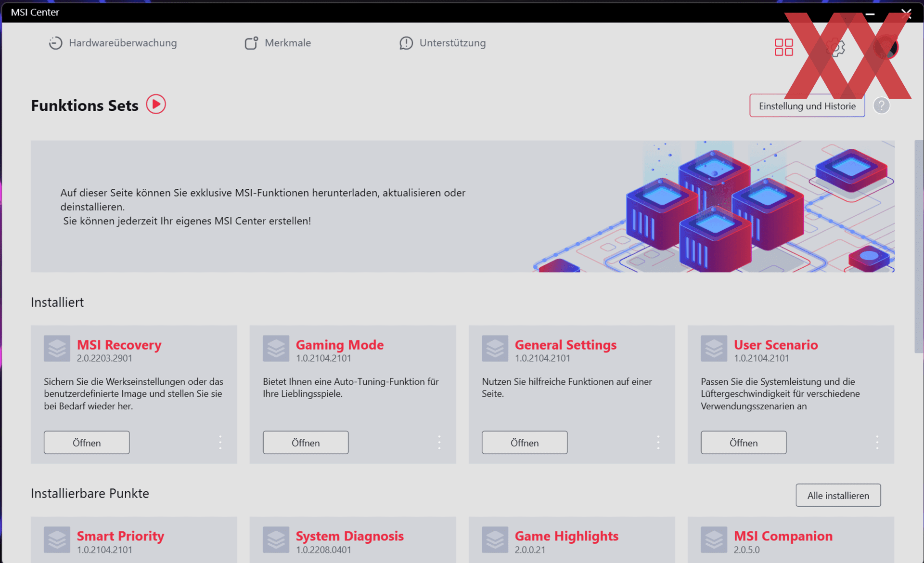The height and width of the screenshot is (563, 924).
Task: Click the User Scenario stack icon
Action: (x=714, y=348)
